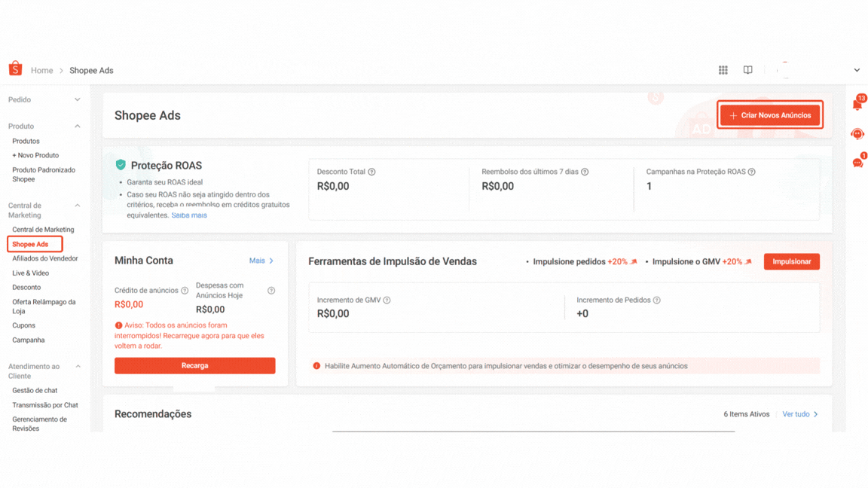Follow the Saiba mais link
This screenshot has height=488, width=868.
pos(188,215)
